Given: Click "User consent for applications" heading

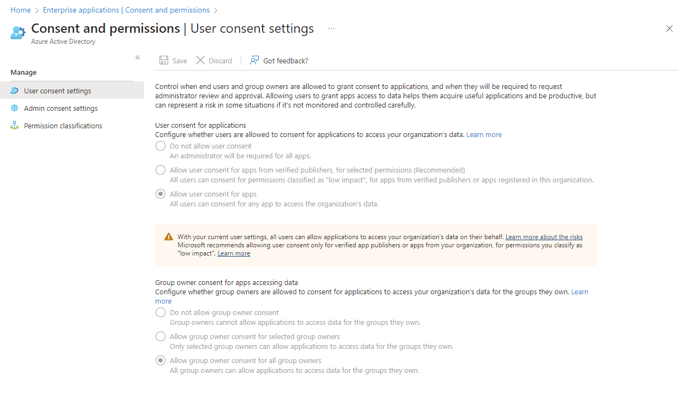Looking at the screenshot, I should pyautogui.click(x=201, y=125).
